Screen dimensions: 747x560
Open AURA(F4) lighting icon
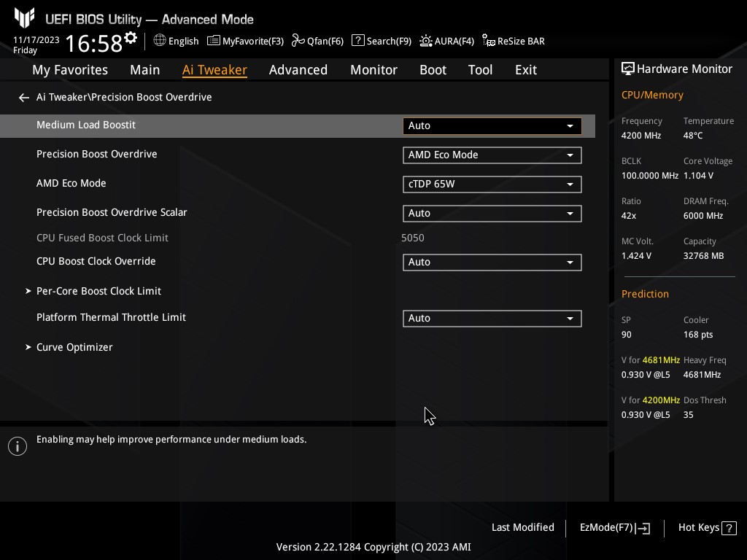[x=426, y=41]
